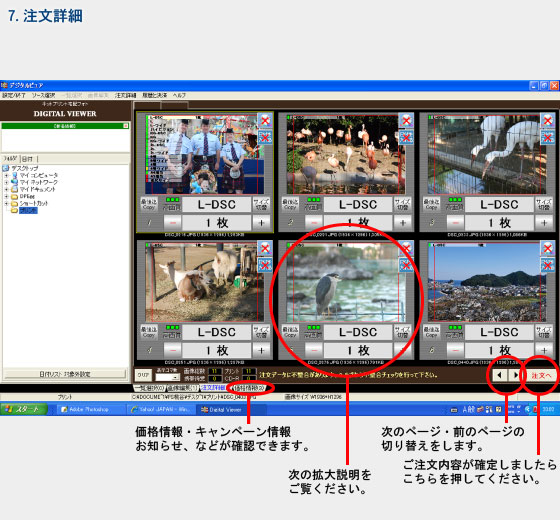560x520 pixels.
Task: Expand the マイ ネットワーク tree node
Action: (6, 182)
